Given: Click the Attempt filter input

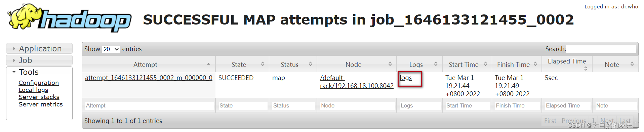Looking at the screenshot, I should [149, 105].
